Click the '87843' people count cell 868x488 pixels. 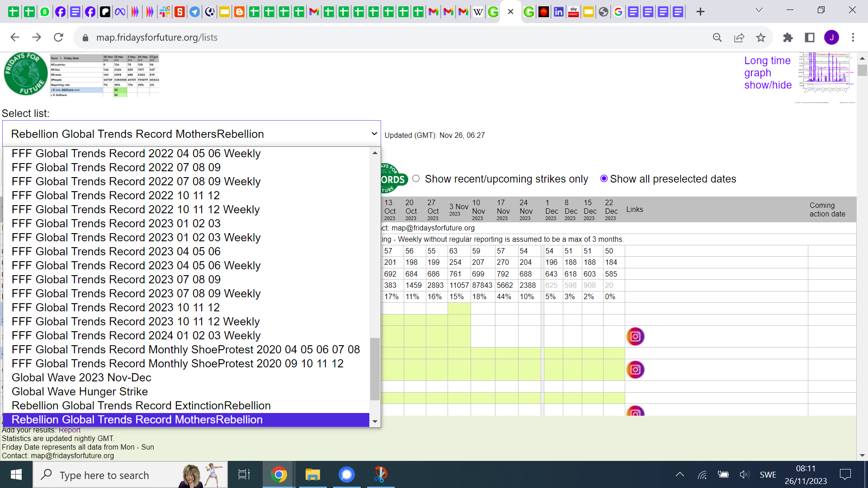point(482,286)
